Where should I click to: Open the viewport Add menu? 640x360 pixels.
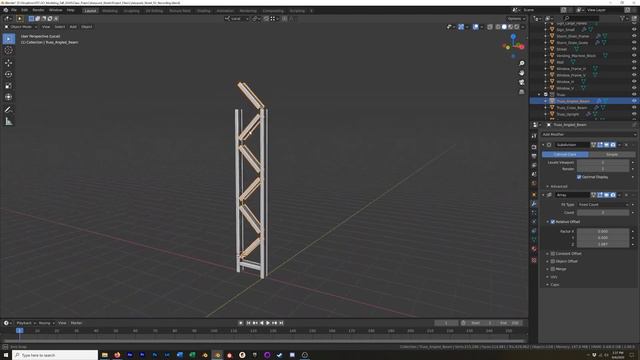tap(73, 27)
